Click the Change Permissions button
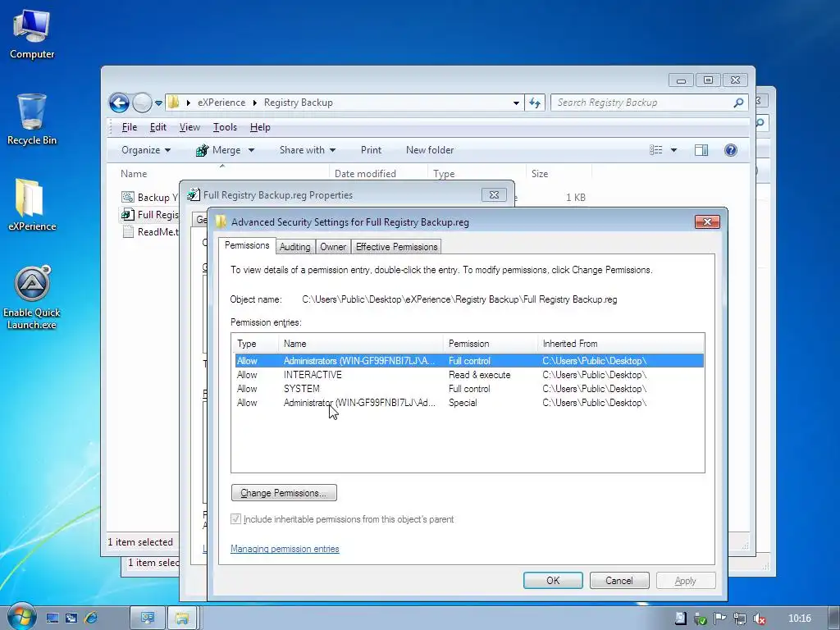Image resolution: width=840 pixels, height=630 pixels. (x=284, y=493)
